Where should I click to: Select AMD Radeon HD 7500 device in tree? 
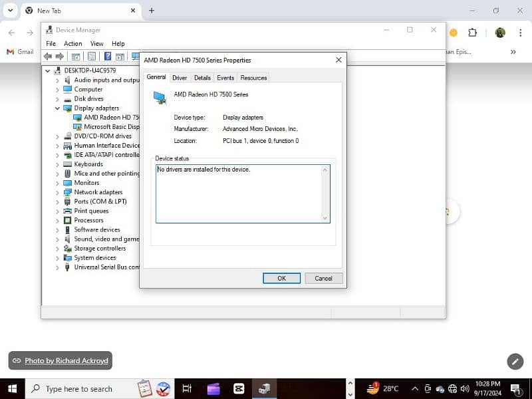[111, 118]
